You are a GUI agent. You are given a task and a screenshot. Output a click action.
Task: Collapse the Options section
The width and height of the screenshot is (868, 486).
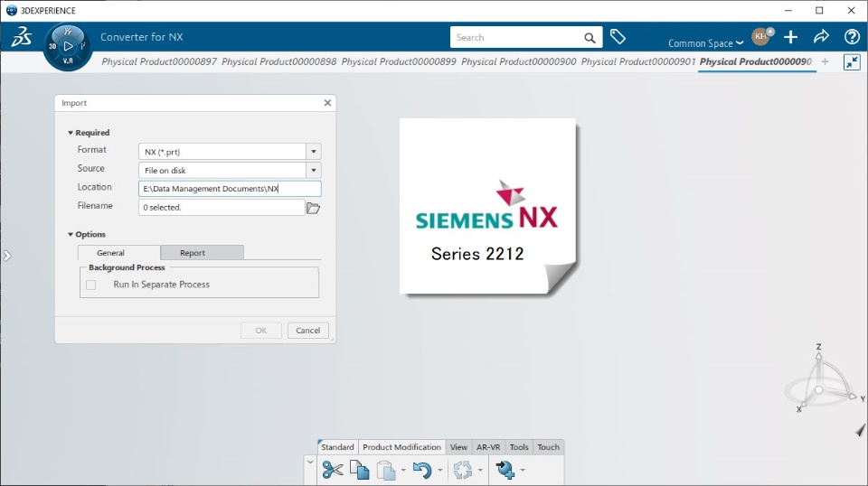coord(71,235)
